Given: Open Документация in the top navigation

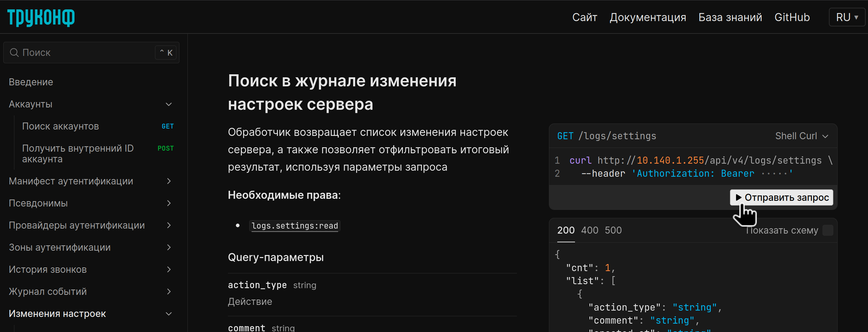Looking at the screenshot, I should click(x=647, y=17).
